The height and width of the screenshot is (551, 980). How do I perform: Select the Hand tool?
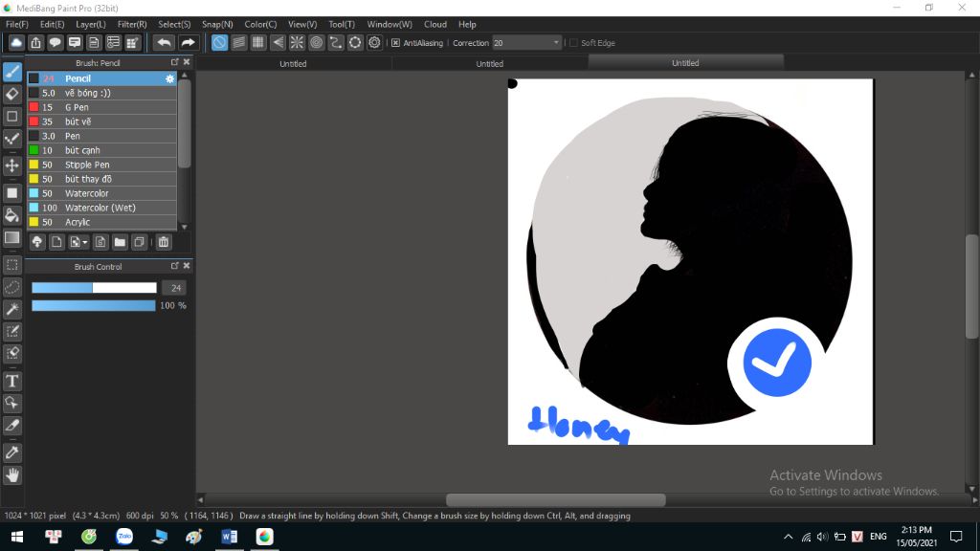point(11,475)
